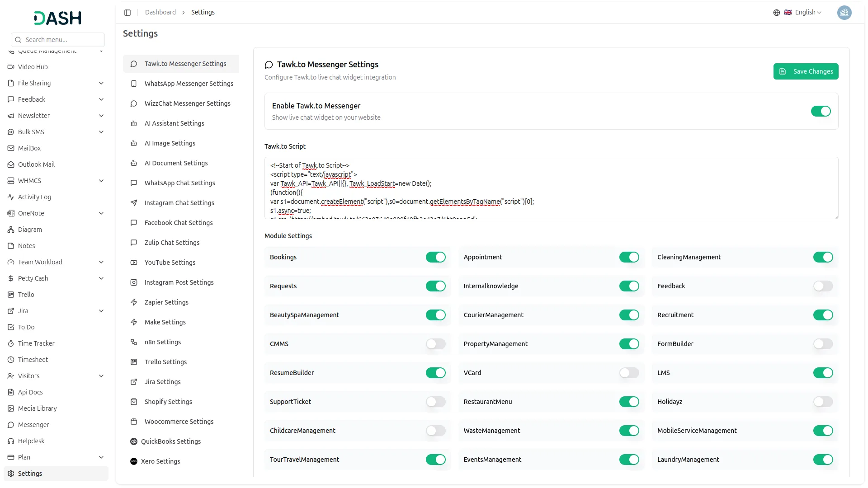This screenshot has width=868, height=488.
Task: Go to Dashboard via breadcrumb
Action: click(x=160, y=12)
